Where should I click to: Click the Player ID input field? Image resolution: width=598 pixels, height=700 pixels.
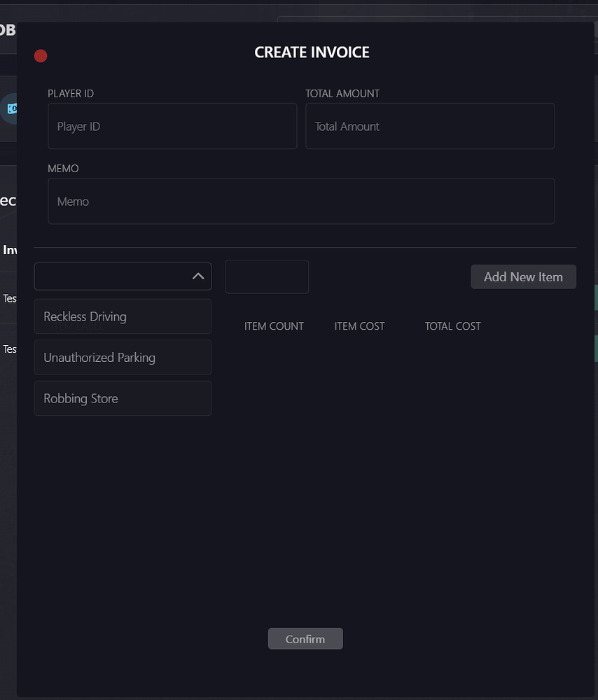(x=172, y=126)
